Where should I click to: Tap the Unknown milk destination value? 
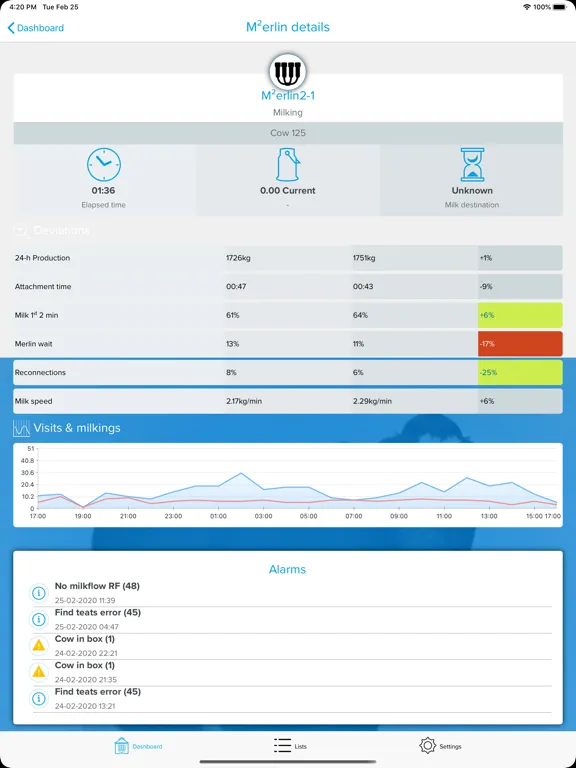pyautogui.click(x=472, y=191)
